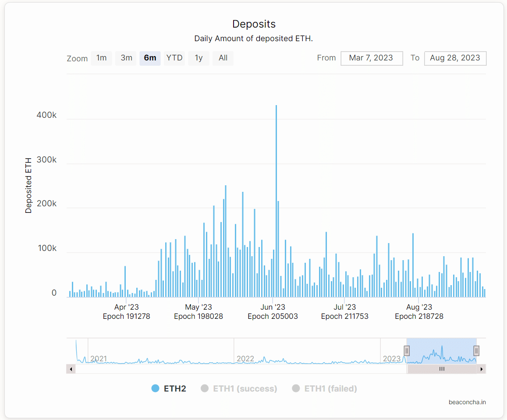This screenshot has height=420, width=507.
Task: Click the right navigator resize handle
Action: 476,350
